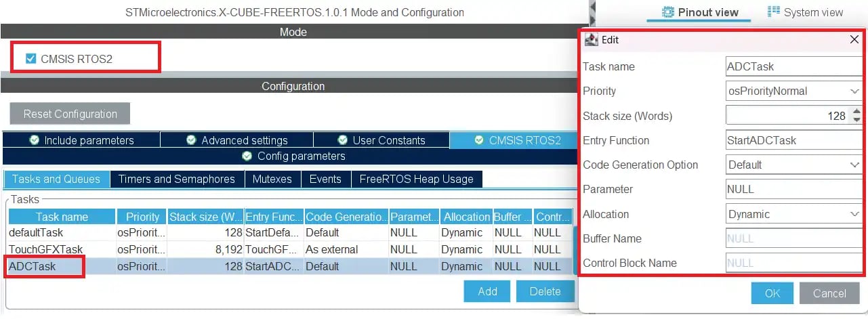Cancel the Edit dialog
868x319 pixels.
coord(829,293)
